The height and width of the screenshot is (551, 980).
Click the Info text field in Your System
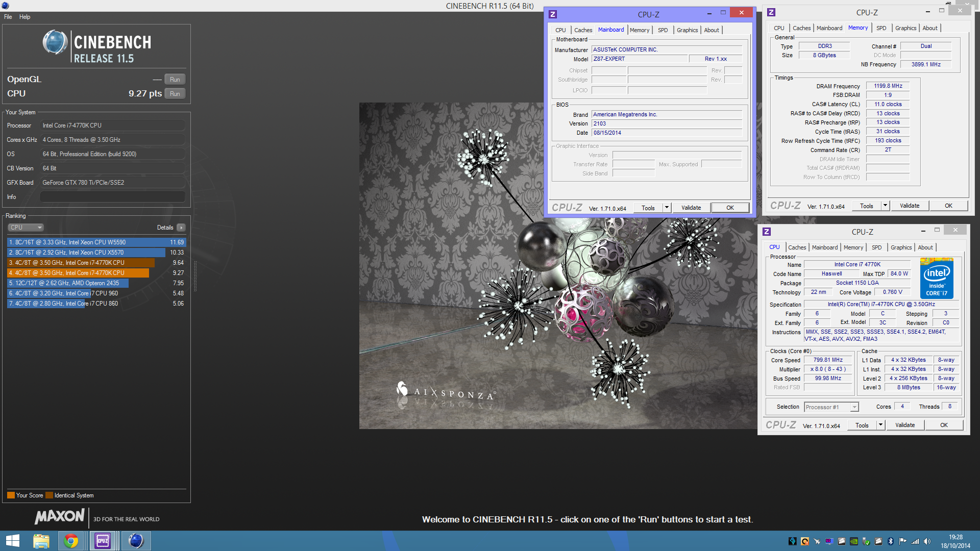tap(112, 197)
